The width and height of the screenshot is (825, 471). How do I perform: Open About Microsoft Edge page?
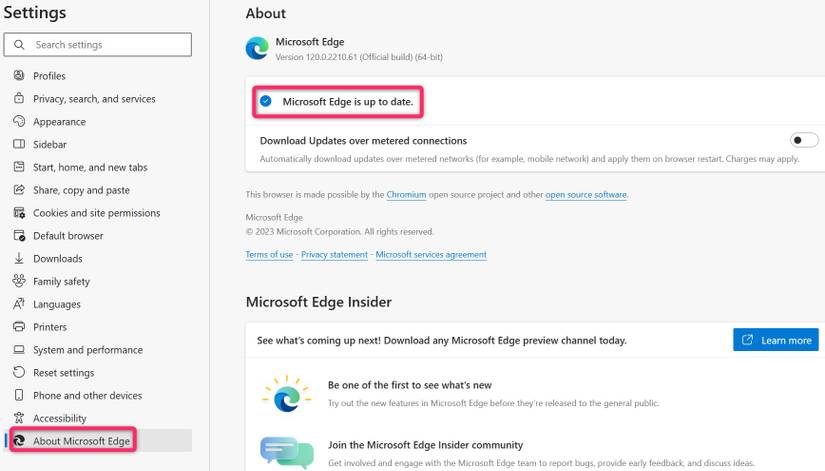81,441
